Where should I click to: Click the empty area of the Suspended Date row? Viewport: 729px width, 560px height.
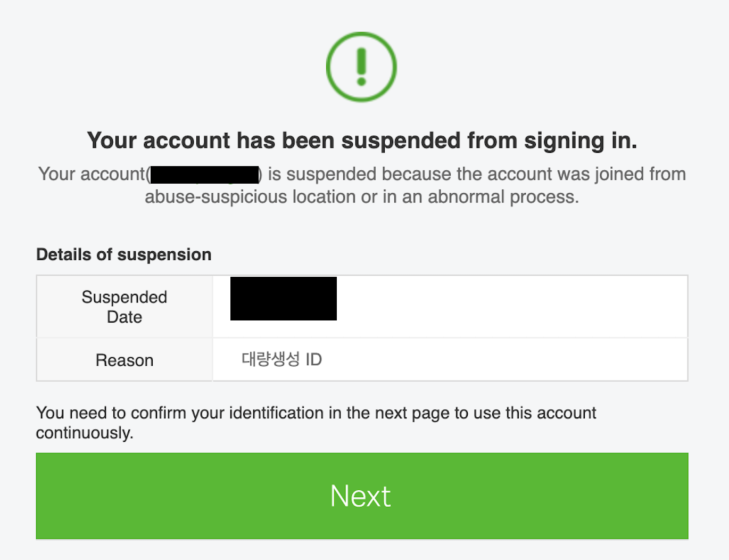click(x=511, y=307)
